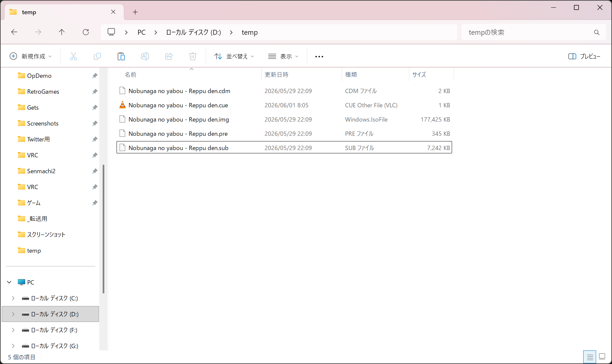
Task: Close the temp tab
Action: point(113,12)
